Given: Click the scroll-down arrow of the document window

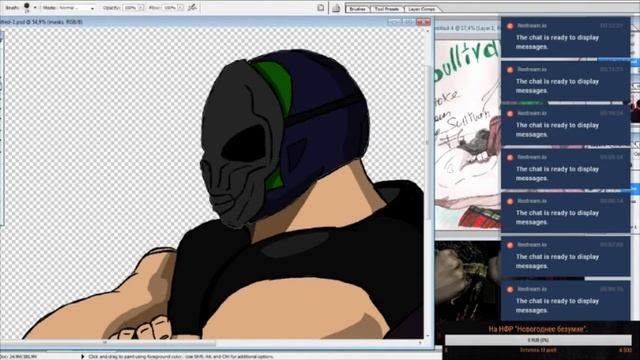Looking at the screenshot, I should (x=428, y=336).
